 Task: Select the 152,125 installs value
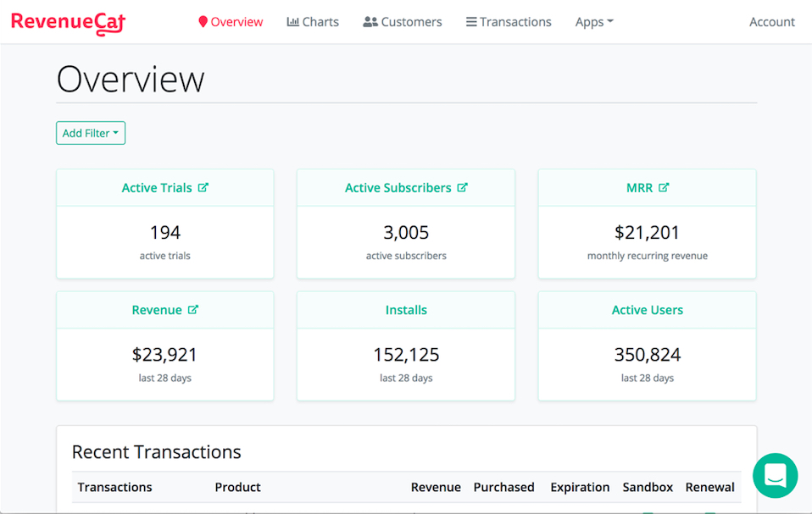[x=406, y=355]
